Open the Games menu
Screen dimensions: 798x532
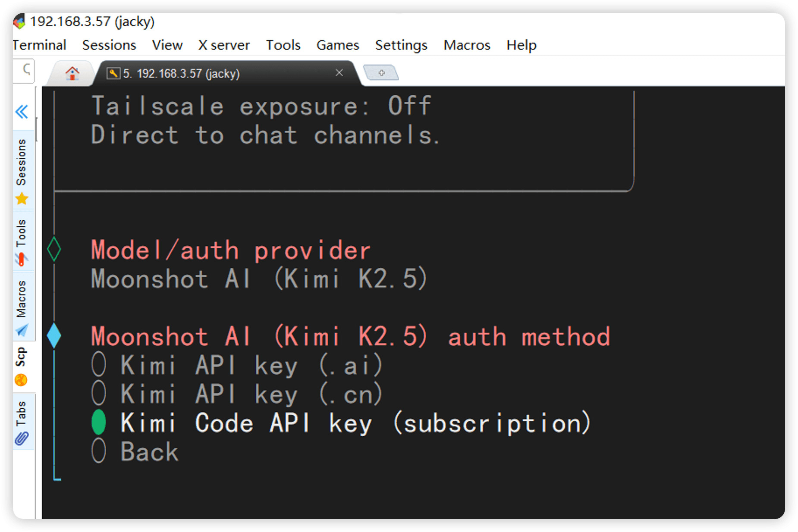point(338,45)
